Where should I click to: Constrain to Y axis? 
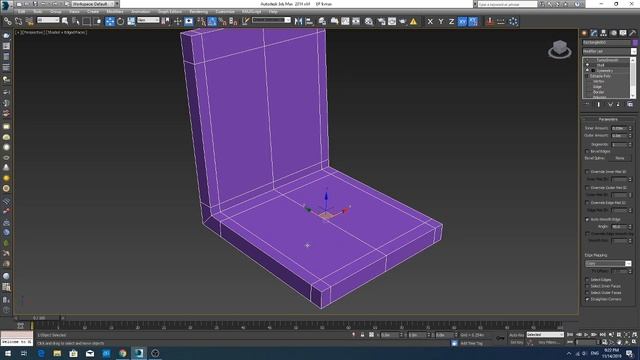pyautogui.click(x=440, y=21)
